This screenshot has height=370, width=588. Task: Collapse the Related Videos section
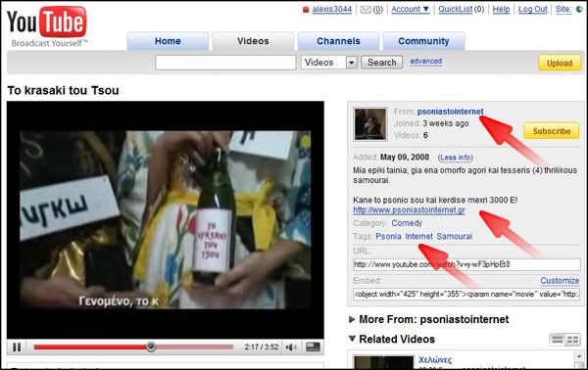point(392,339)
